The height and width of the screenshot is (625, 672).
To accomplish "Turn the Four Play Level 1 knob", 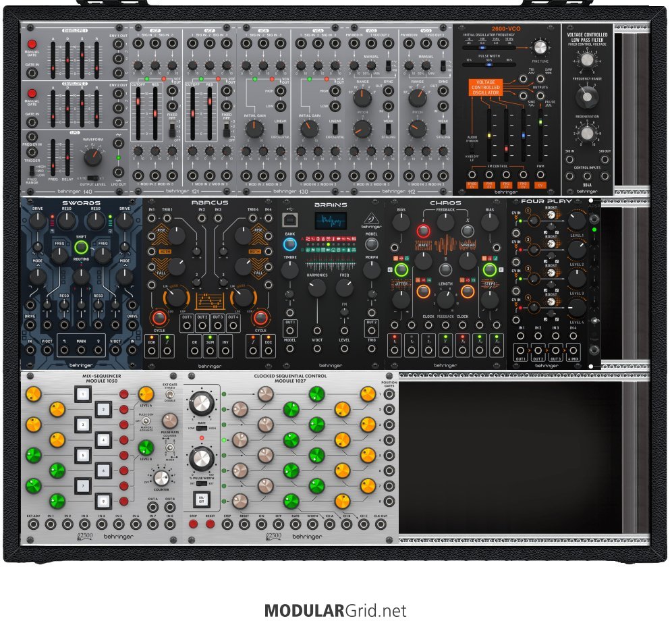I will click(577, 220).
